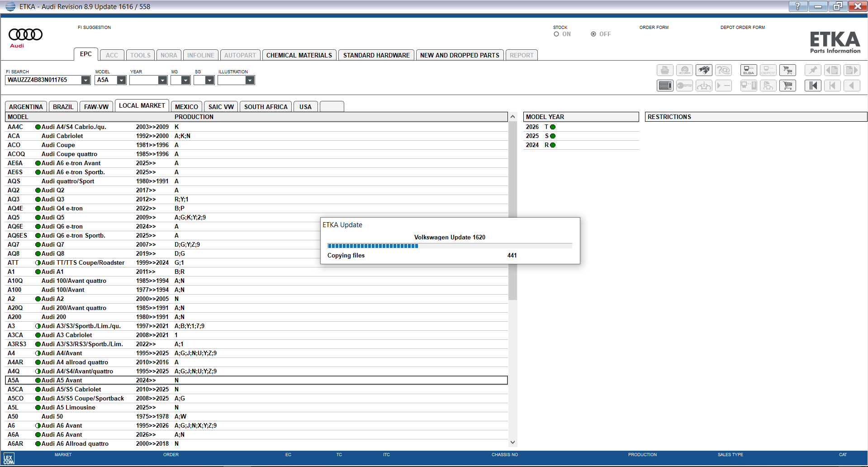Select the USA market tab
Screen dimensions: 868x467
(x=305, y=107)
